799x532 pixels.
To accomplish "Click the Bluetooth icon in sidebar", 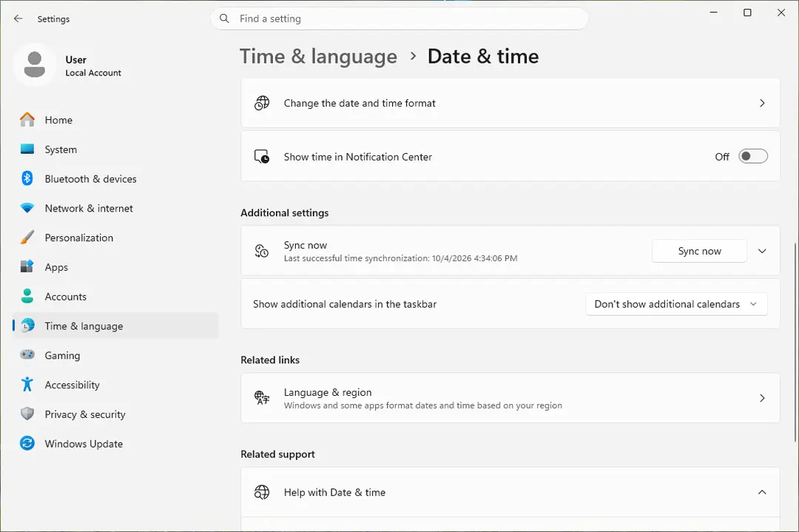I will [x=27, y=178].
